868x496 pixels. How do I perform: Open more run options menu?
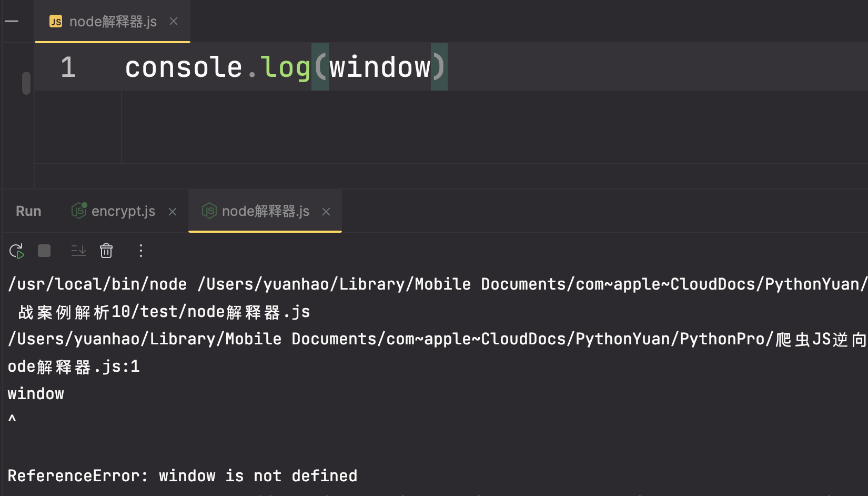coord(140,251)
